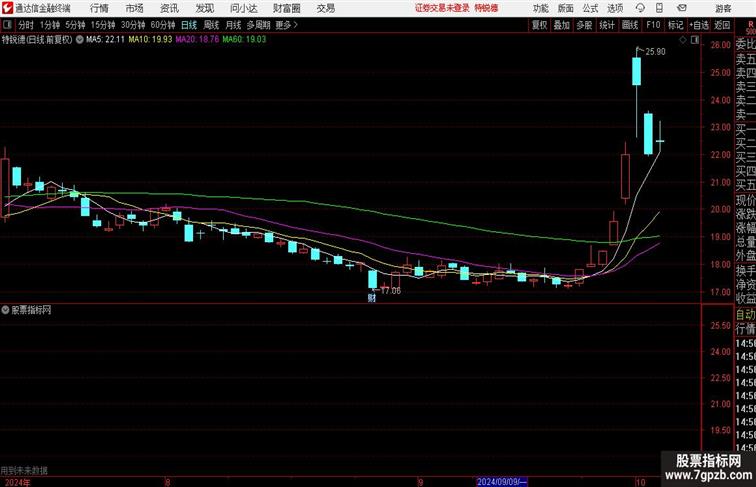Click the 通达信 red logo icon
This screenshot has width=756, height=487.
click(7, 8)
